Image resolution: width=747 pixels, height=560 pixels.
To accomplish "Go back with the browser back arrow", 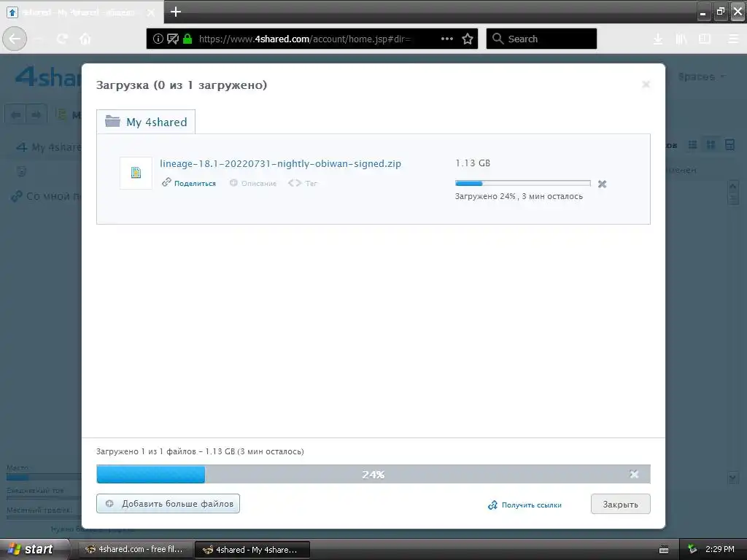I will [x=15, y=39].
